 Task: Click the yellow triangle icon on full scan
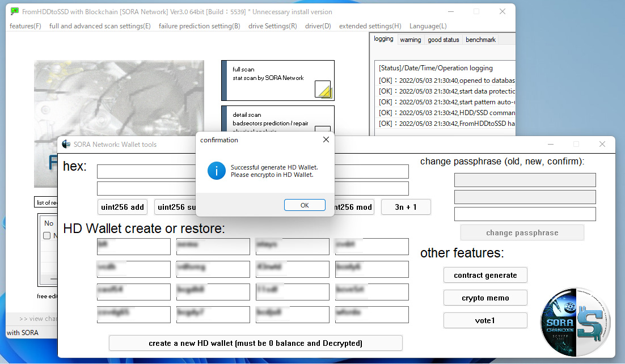coord(323,90)
